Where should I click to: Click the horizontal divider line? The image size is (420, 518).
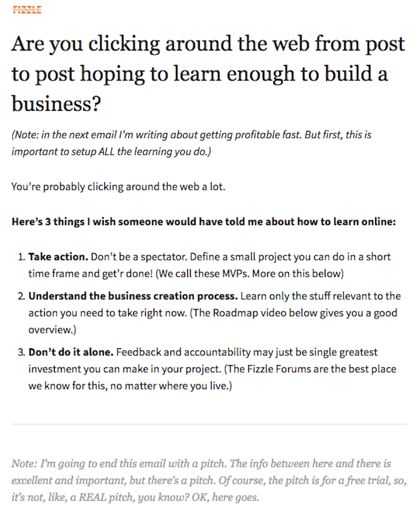(x=209, y=424)
